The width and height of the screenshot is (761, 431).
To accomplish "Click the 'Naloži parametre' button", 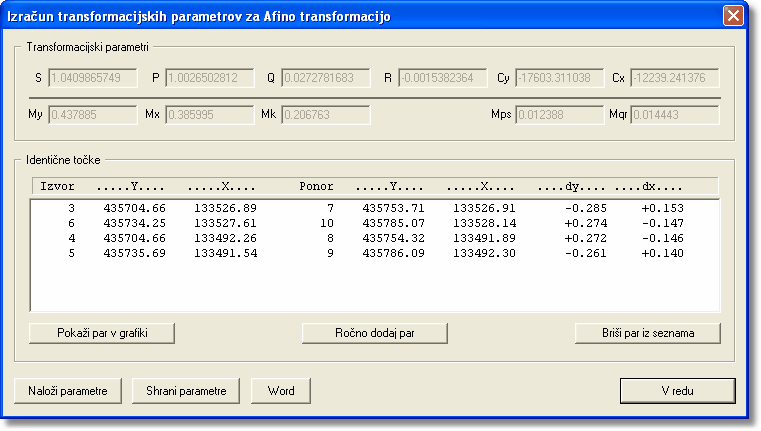I will (68, 390).
